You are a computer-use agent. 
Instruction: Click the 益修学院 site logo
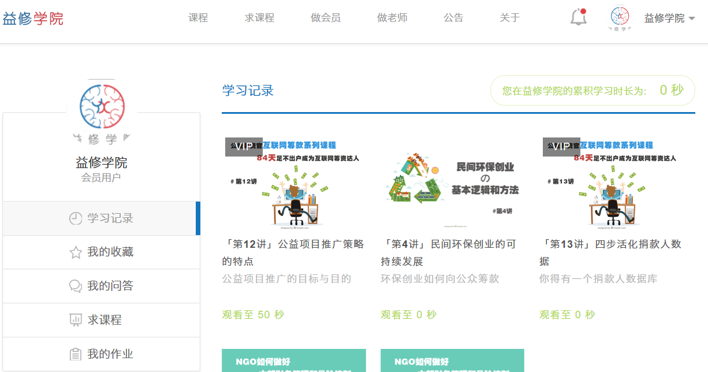click(33, 19)
